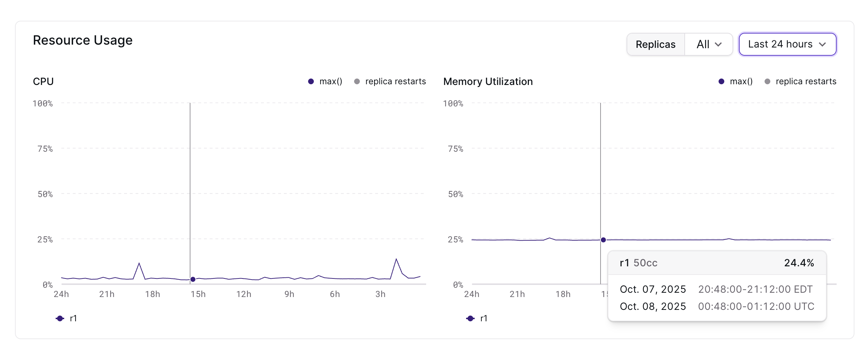Image resolution: width=868 pixels, height=357 pixels.
Task: Click the Memory Utilization chart title
Action: pyautogui.click(x=488, y=81)
